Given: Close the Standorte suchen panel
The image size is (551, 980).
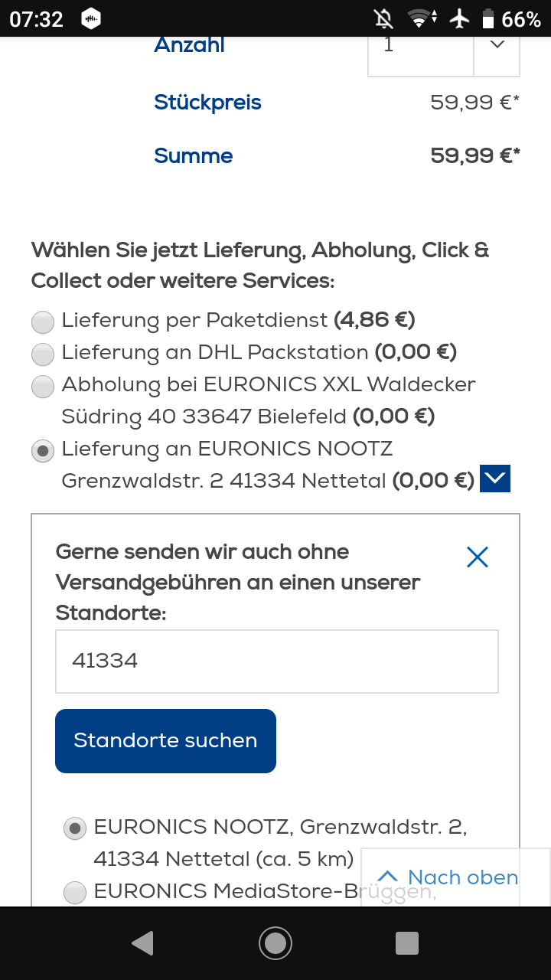Looking at the screenshot, I should pyautogui.click(x=477, y=557).
